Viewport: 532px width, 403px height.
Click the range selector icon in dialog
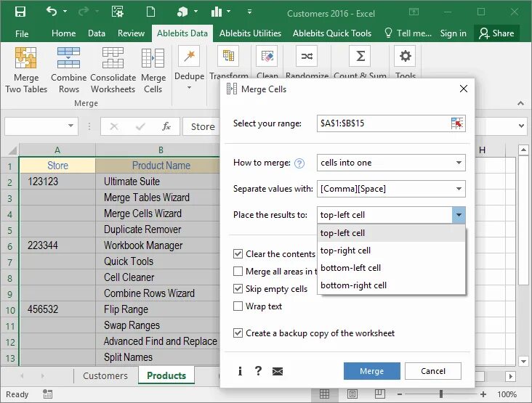457,123
